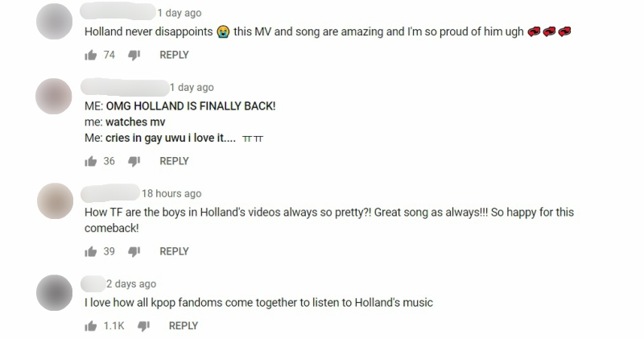The image size is (644, 339).
Task: Dislike the kpop fandoms comment with 1.1K likes
Action: point(143,326)
